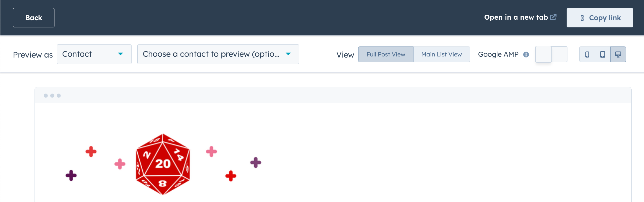Open the preview in a new tab
The width and height of the screenshot is (644, 202).
point(516,17)
